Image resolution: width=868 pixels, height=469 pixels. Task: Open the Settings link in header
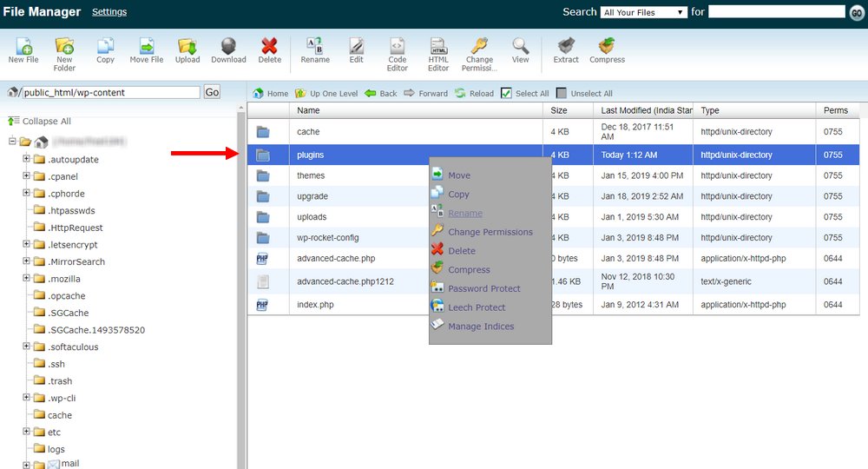tap(109, 12)
